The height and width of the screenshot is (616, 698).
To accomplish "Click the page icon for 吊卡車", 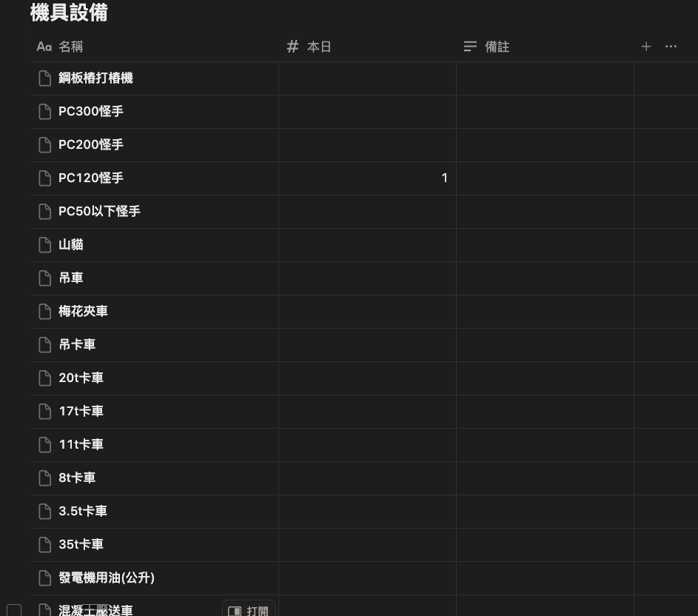I will 45,345.
